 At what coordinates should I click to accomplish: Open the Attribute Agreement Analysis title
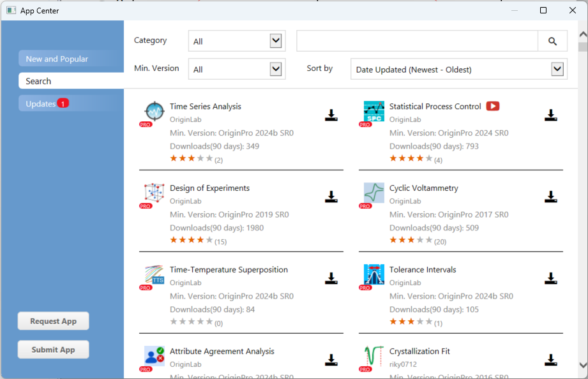(x=222, y=352)
